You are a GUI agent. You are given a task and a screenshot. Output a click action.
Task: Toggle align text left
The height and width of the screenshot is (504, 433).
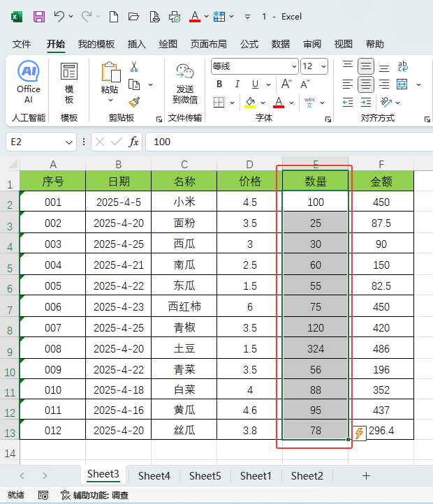[x=348, y=84]
